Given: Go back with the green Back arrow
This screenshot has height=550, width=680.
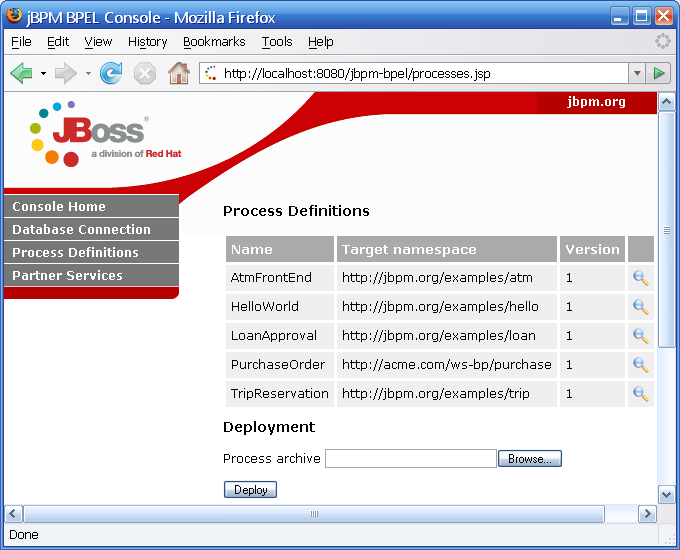Looking at the screenshot, I should pos(22,73).
